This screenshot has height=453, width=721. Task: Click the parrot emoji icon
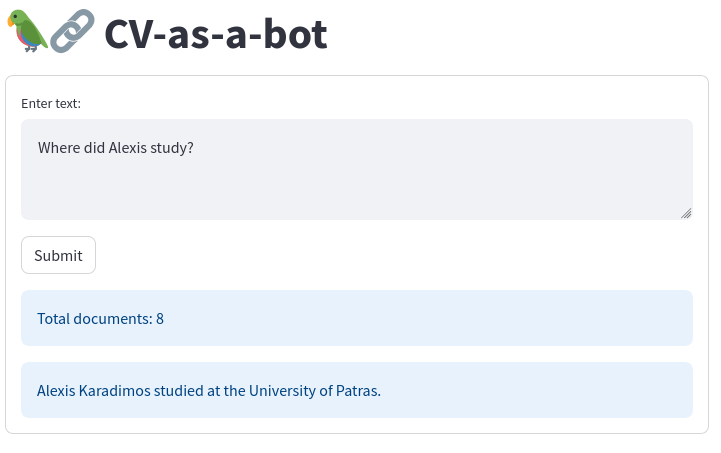click(x=27, y=31)
